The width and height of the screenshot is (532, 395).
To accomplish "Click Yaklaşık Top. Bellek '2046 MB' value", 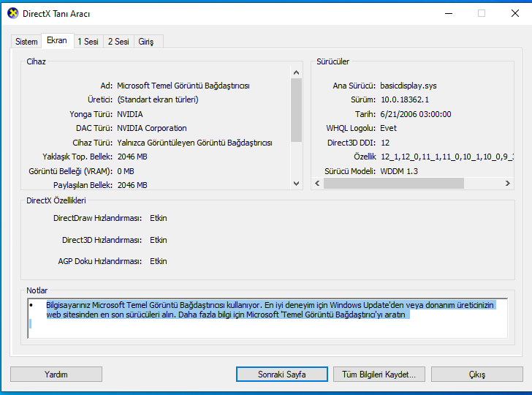I will point(132,157).
